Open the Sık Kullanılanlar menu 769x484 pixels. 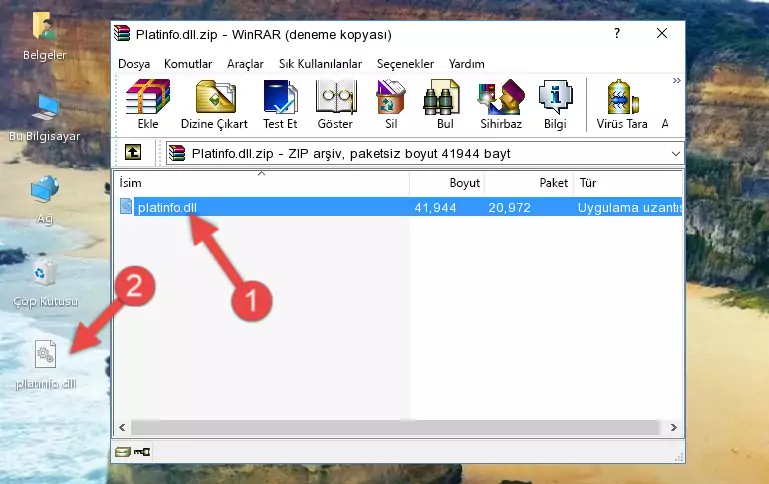[x=320, y=64]
